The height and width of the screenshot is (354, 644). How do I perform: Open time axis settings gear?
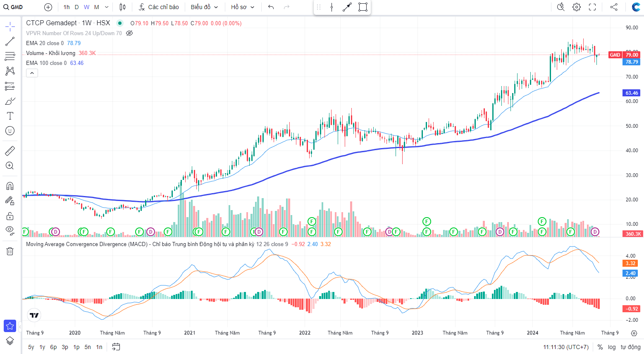click(x=634, y=333)
